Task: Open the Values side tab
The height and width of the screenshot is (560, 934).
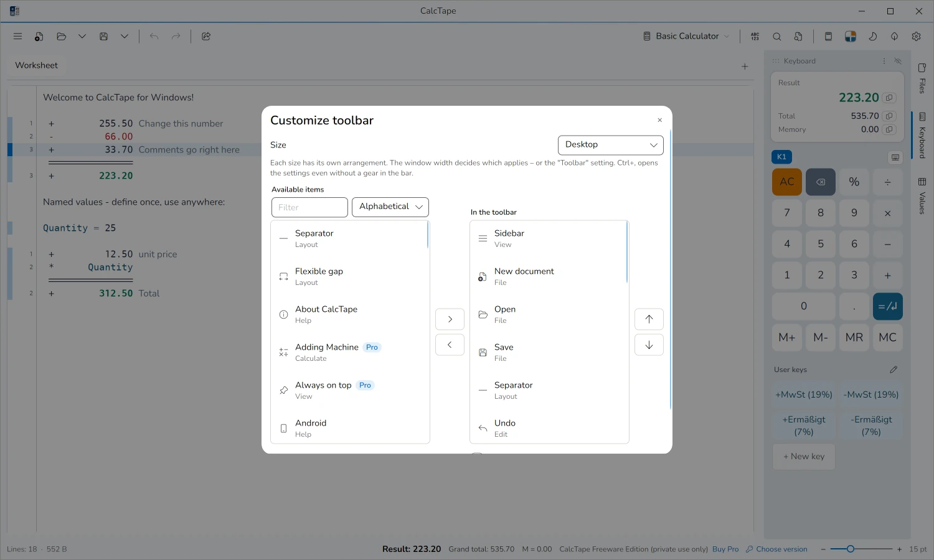Action: click(922, 196)
